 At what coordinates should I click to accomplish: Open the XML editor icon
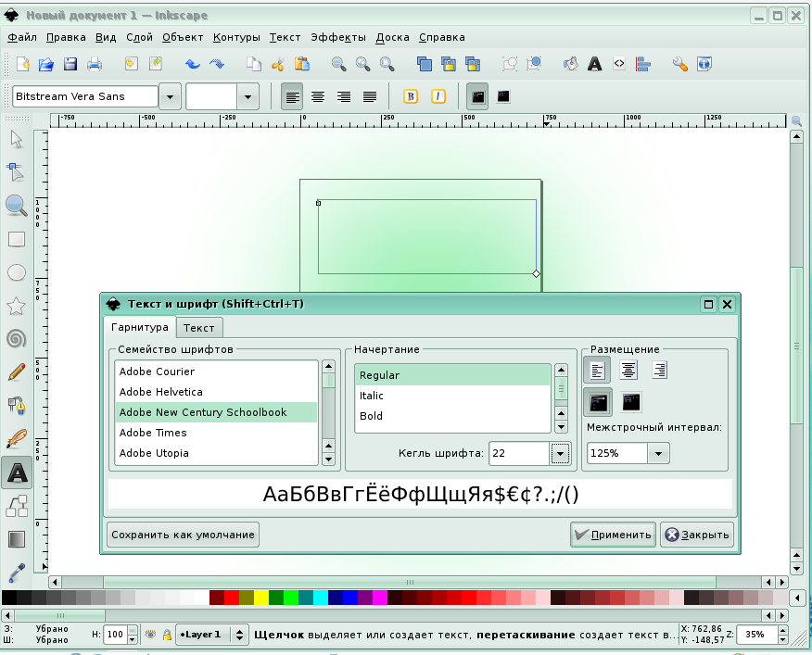pyautogui.click(x=618, y=64)
